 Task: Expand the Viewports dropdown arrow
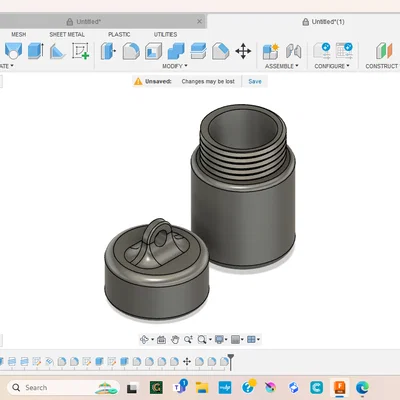click(258, 340)
